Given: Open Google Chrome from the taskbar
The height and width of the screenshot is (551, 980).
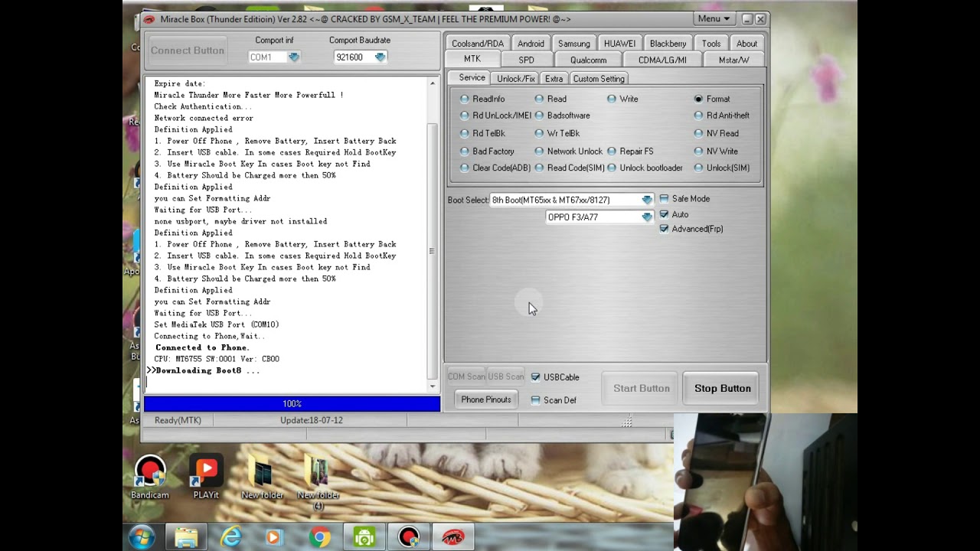Looking at the screenshot, I should (x=320, y=537).
